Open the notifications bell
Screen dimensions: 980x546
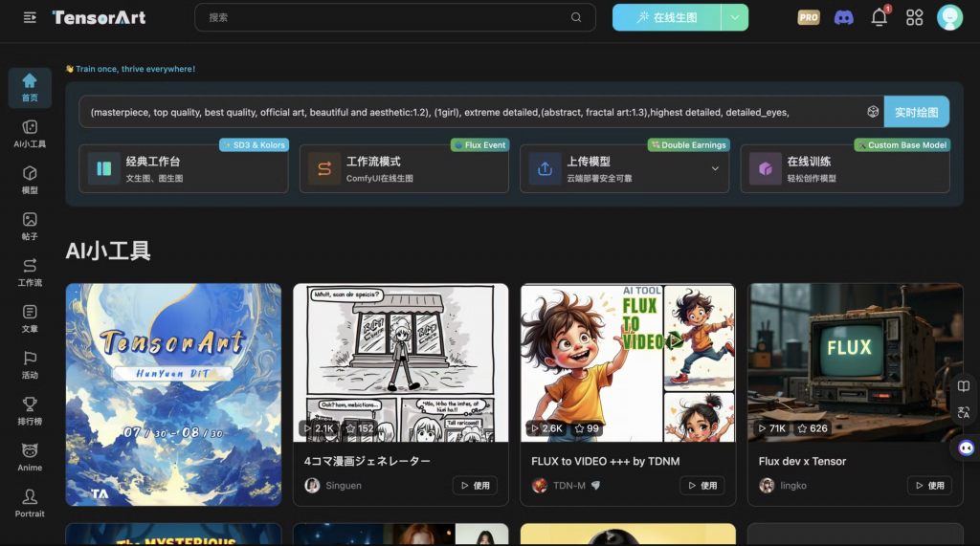click(x=880, y=17)
